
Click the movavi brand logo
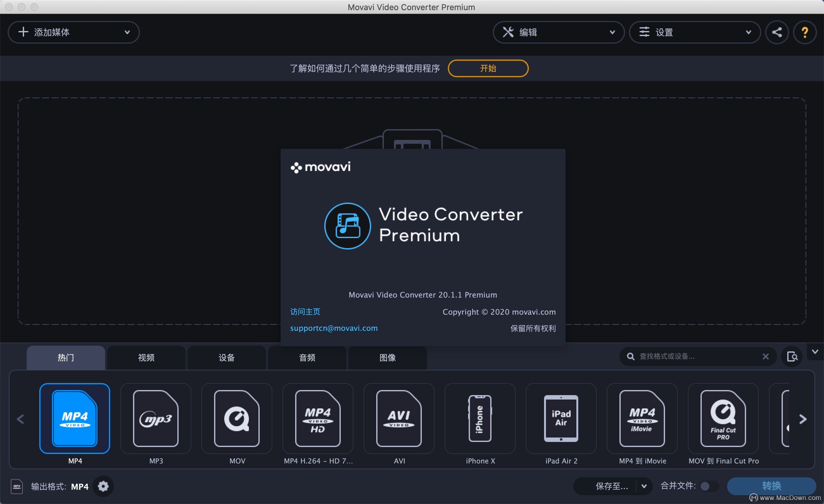click(x=320, y=167)
